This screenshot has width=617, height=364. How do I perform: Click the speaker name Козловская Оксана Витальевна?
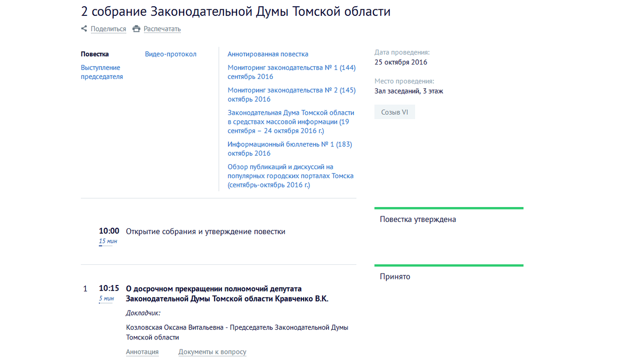(175, 327)
